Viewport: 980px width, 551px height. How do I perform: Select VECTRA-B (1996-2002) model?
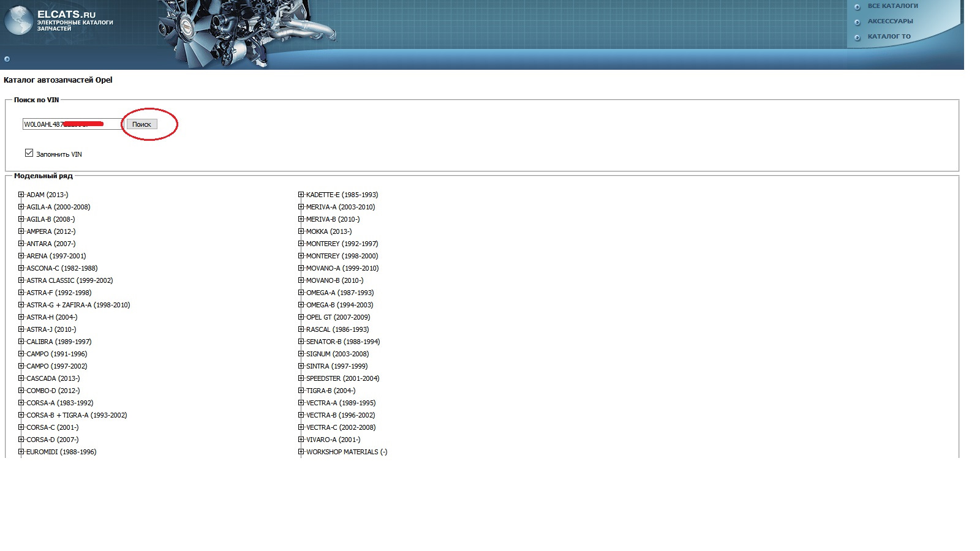[341, 415]
